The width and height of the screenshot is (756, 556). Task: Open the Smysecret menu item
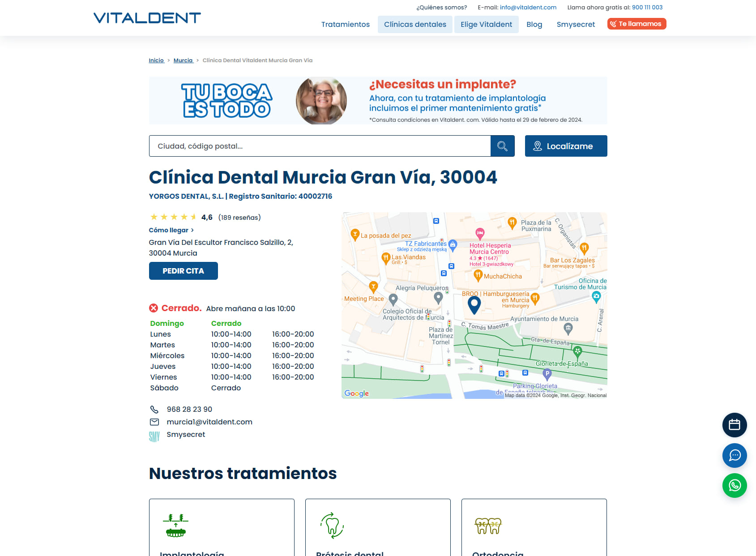(576, 24)
